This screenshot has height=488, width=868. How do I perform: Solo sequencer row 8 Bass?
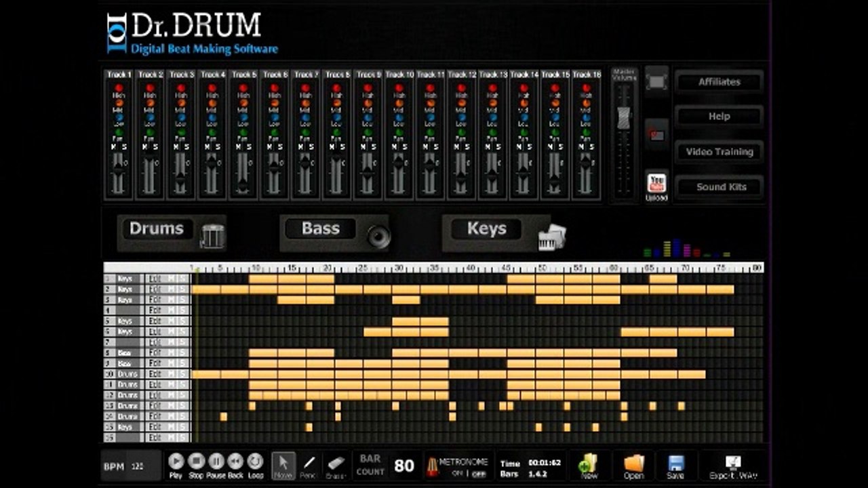click(x=182, y=353)
